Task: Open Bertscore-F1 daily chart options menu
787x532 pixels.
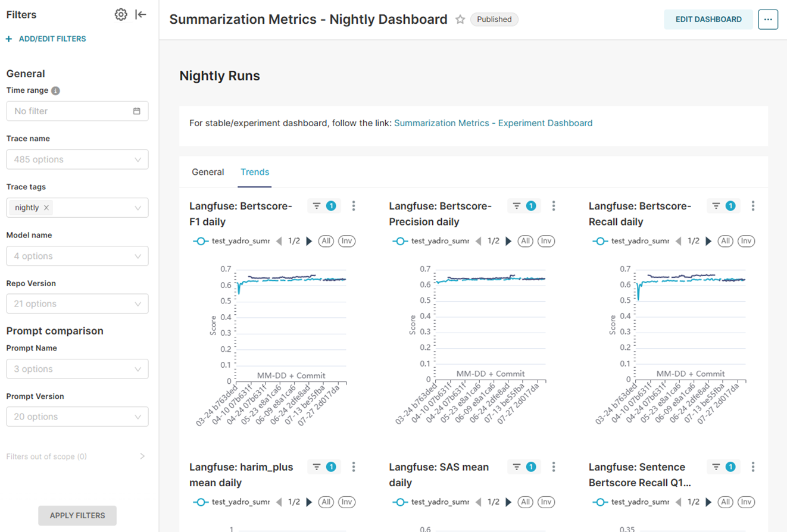Action: (x=354, y=206)
